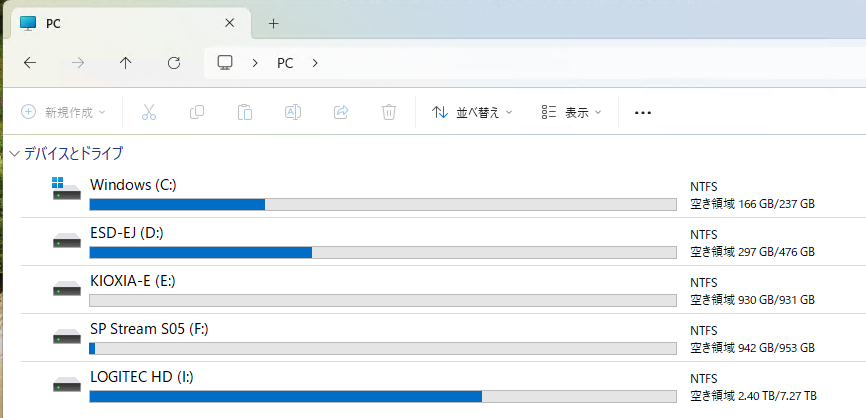Click chevron after PC in address bar
This screenshot has width=866, height=418.
pyautogui.click(x=315, y=62)
